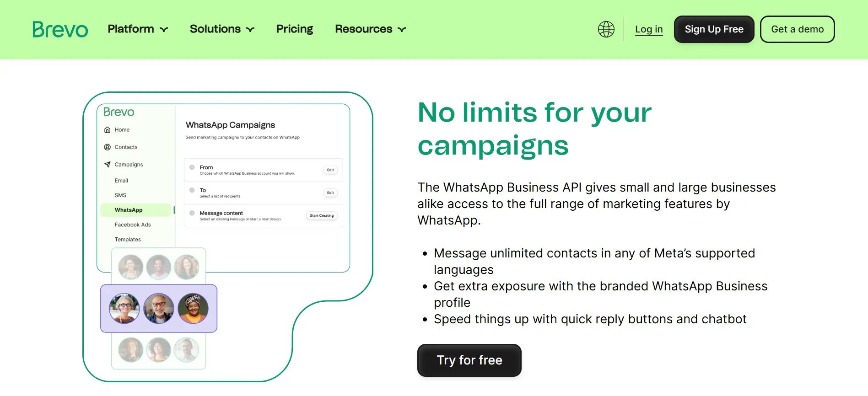Select the Home icon in the dashboard sidebar
This screenshot has height=396, width=868.
pyautogui.click(x=107, y=129)
